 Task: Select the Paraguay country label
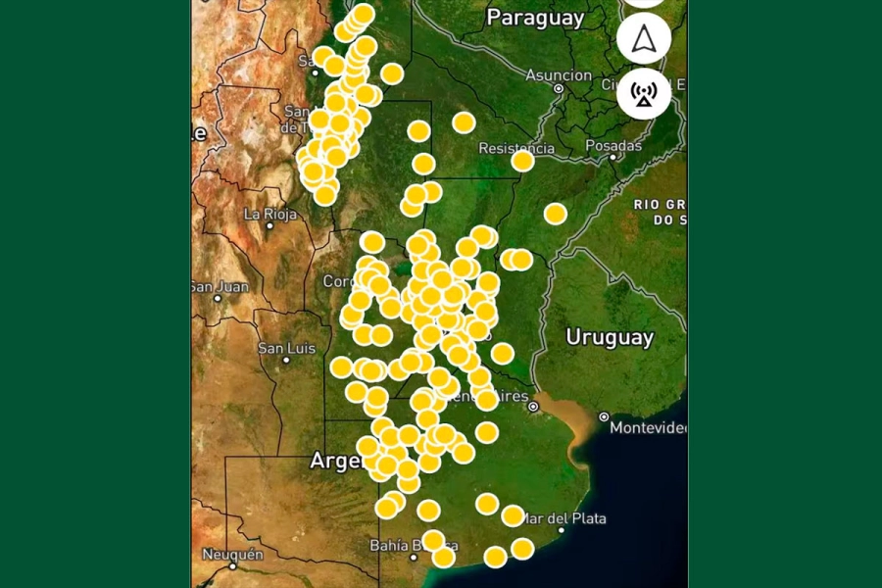tap(534, 18)
